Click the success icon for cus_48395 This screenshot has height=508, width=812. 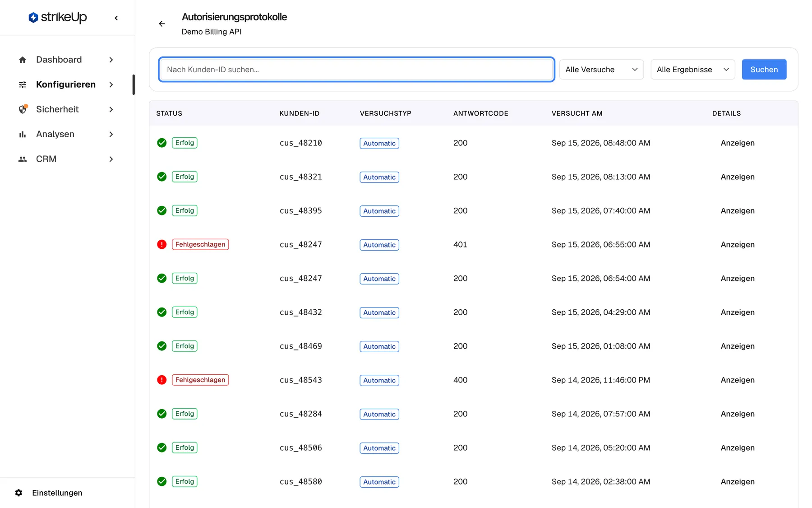(162, 211)
